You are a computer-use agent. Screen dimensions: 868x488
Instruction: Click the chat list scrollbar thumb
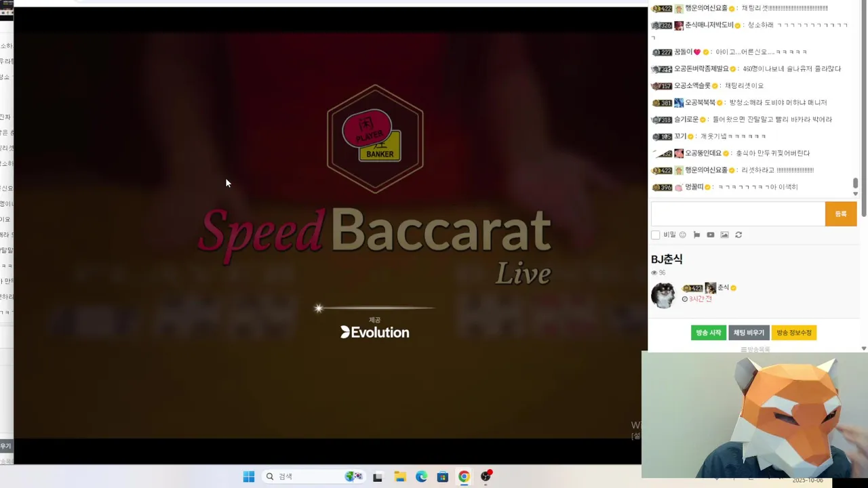pos(855,183)
